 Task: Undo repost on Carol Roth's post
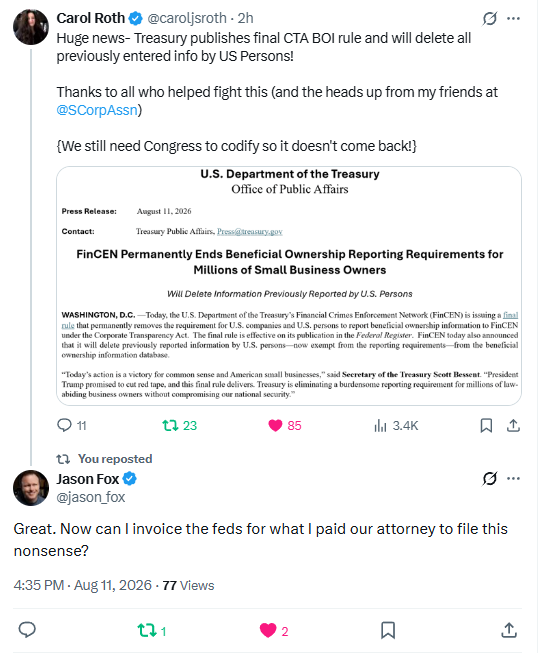(x=170, y=425)
